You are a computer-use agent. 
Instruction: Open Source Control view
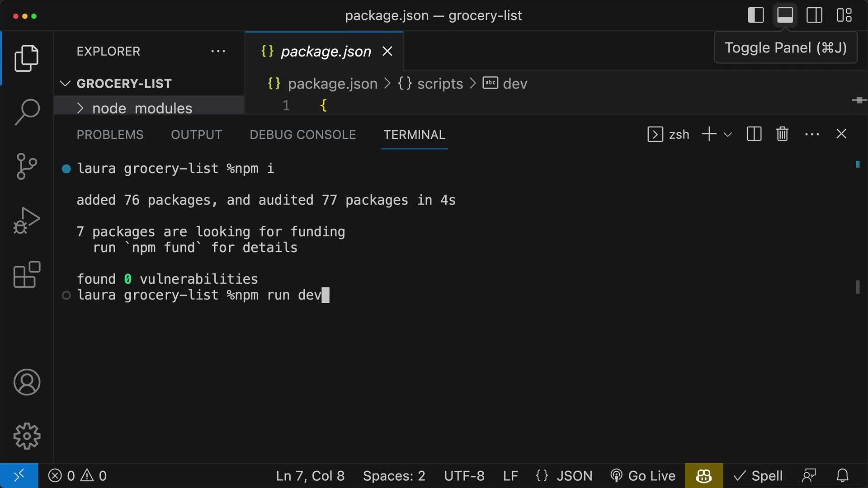[27, 166]
